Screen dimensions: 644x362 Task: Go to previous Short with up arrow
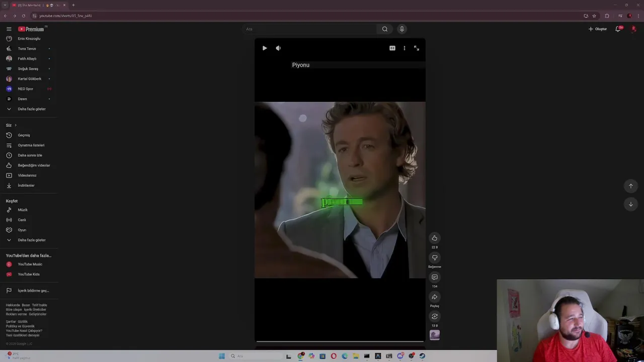click(631, 186)
